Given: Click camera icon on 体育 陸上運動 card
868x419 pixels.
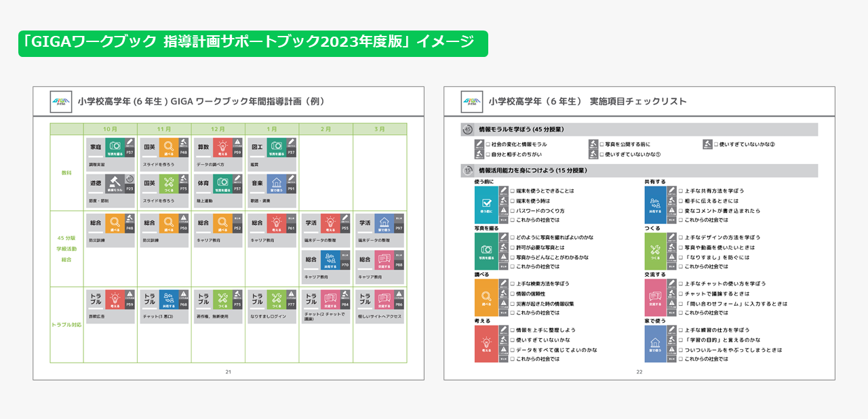Looking at the screenshot, I should (222, 184).
